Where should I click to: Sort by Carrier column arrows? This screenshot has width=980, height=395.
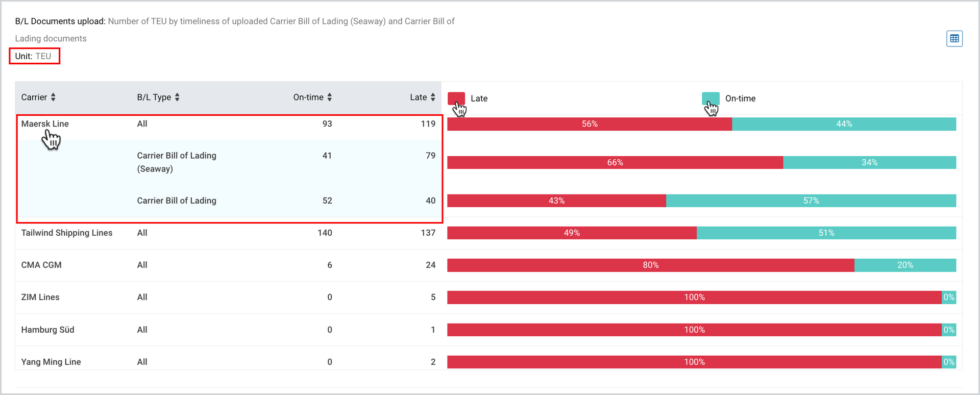pyautogui.click(x=53, y=97)
